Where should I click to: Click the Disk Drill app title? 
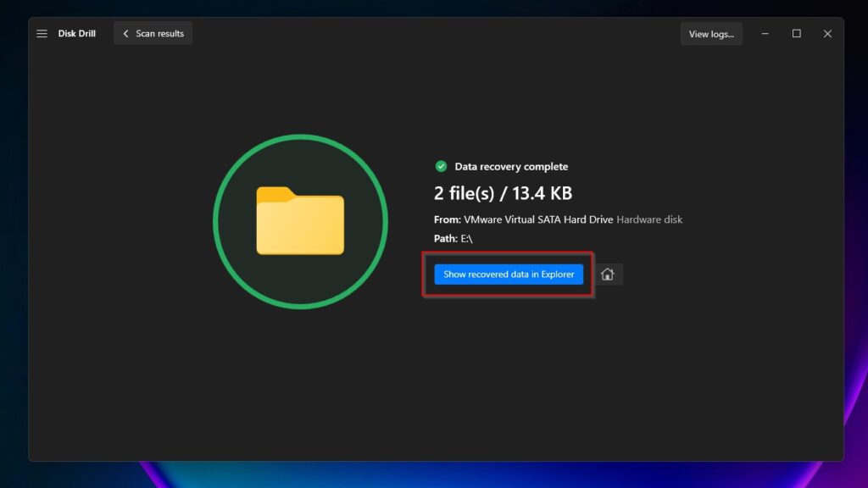77,33
